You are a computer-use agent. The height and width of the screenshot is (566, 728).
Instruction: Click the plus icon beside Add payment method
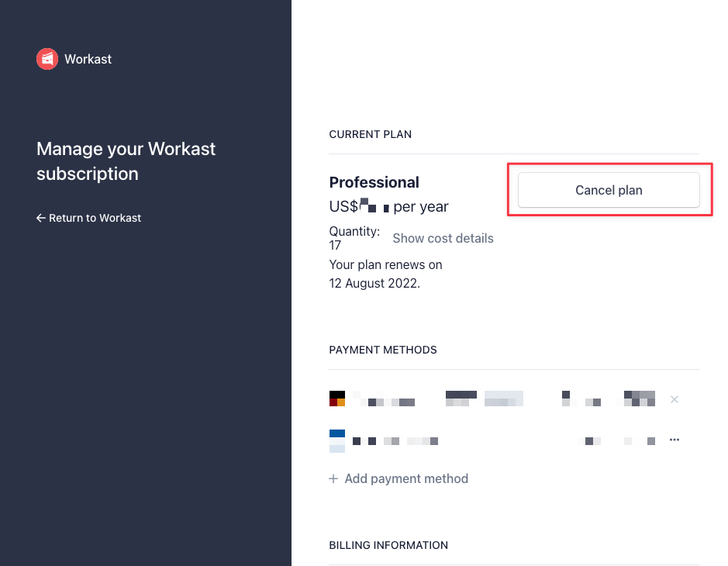click(333, 478)
